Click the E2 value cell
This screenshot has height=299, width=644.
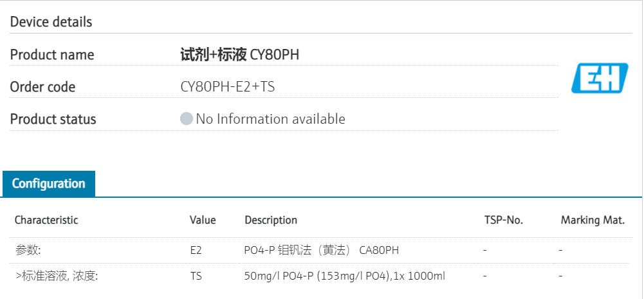(x=196, y=250)
